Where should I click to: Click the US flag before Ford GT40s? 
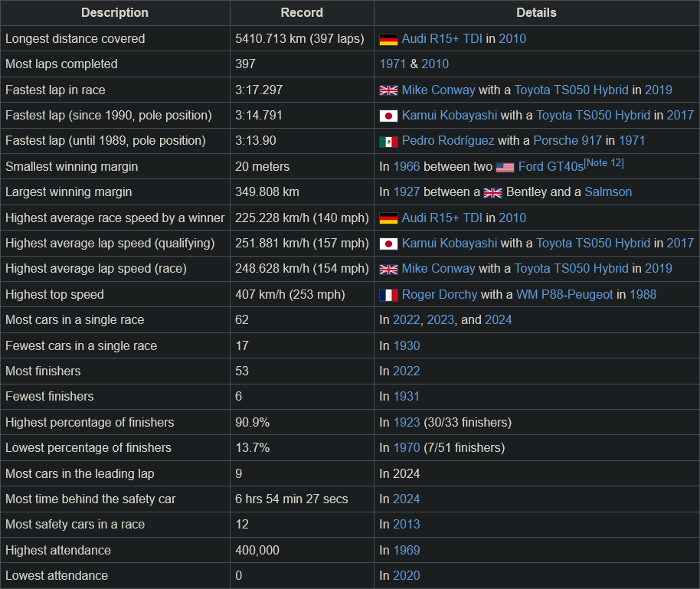pyautogui.click(x=505, y=168)
